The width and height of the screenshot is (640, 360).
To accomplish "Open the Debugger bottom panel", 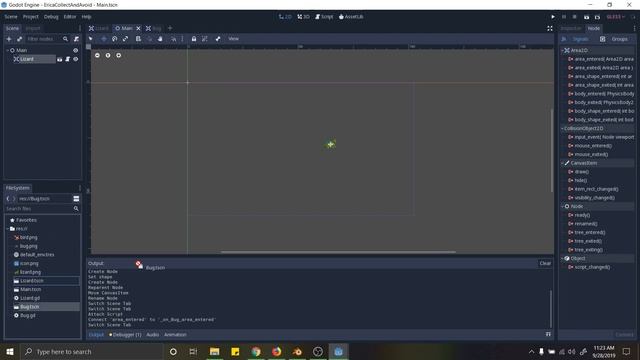I will pyautogui.click(x=125, y=335).
